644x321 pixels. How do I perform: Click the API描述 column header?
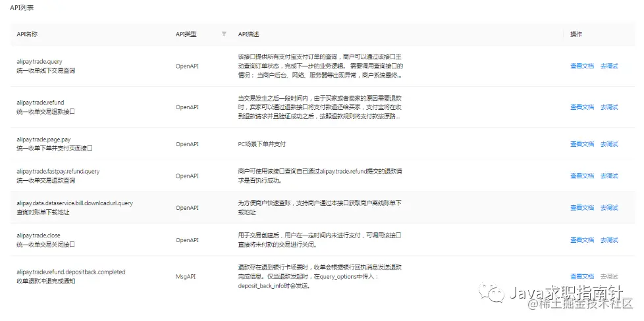click(248, 34)
